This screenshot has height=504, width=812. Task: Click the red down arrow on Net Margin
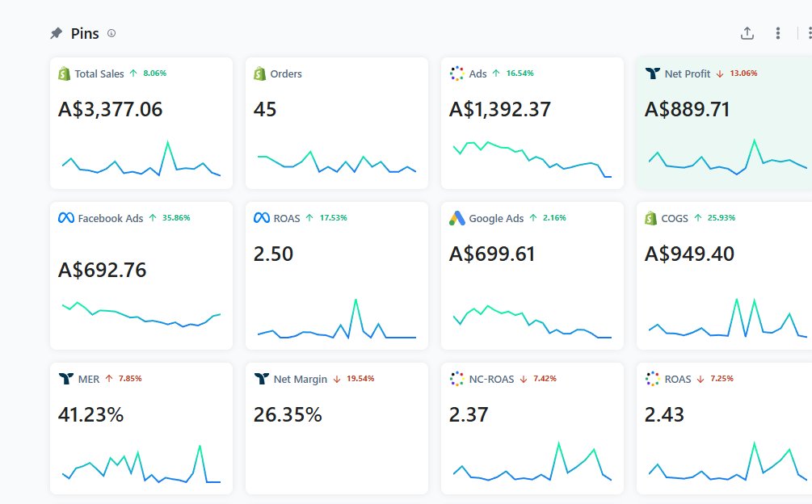[337, 379]
